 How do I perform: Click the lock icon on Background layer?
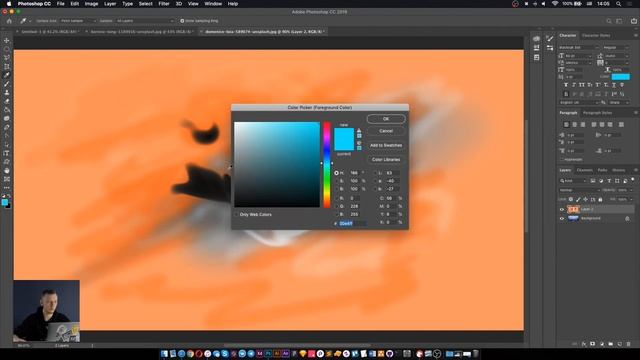[x=627, y=218]
